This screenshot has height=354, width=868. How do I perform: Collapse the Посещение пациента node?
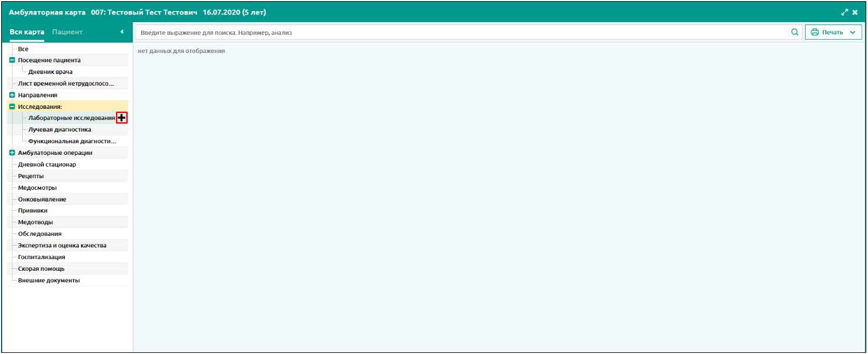[12, 61]
